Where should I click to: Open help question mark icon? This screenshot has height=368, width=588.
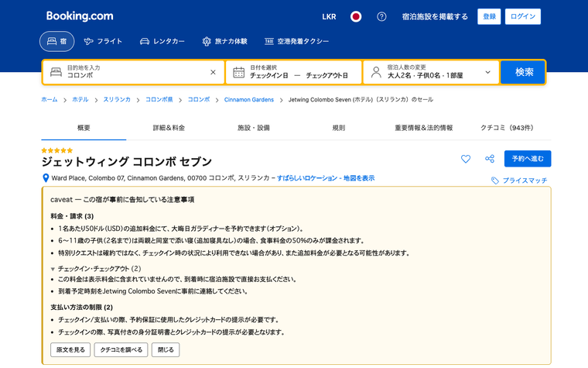(x=381, y=16)
